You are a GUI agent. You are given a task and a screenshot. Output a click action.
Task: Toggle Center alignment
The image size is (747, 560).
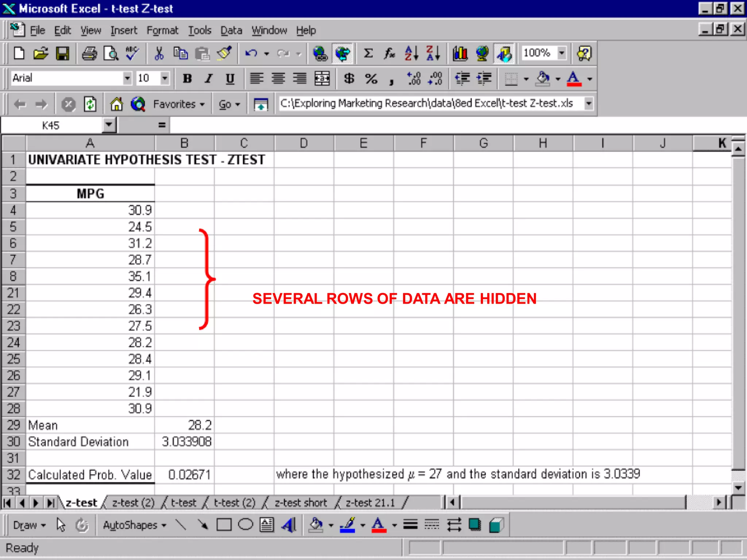pos(278,78)
